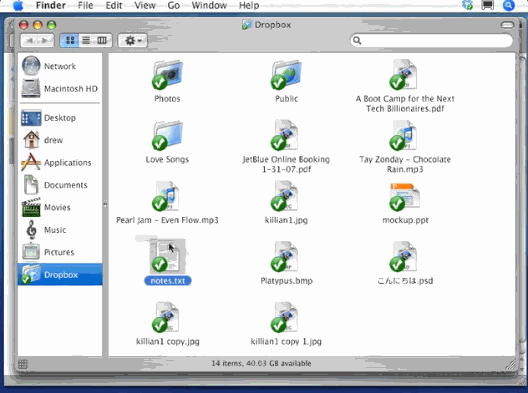Open the Finder menu

[51, 5]
